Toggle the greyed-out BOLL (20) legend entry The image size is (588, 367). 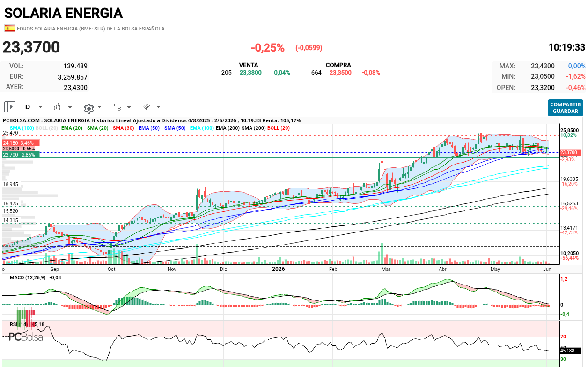[x=47, y=128]
